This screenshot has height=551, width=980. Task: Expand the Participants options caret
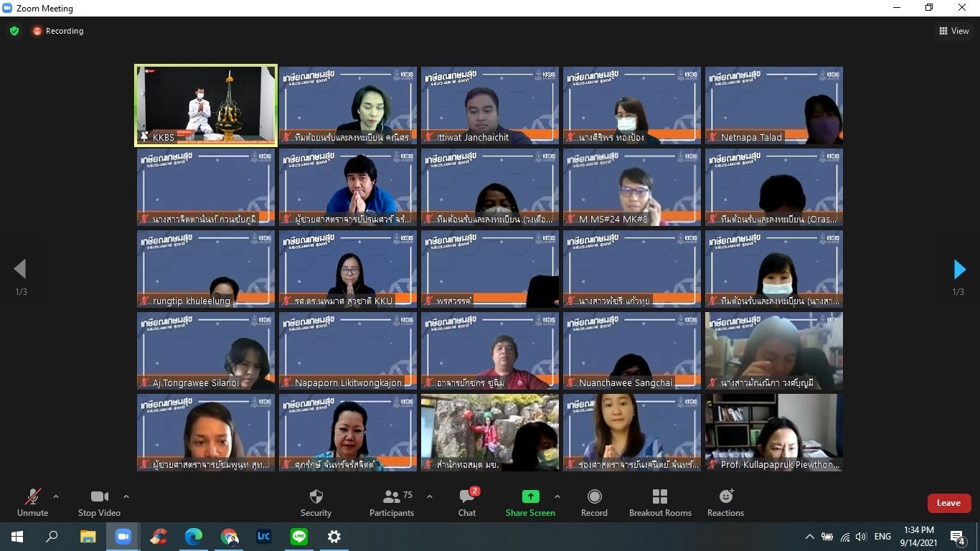[x=430, y=496]
